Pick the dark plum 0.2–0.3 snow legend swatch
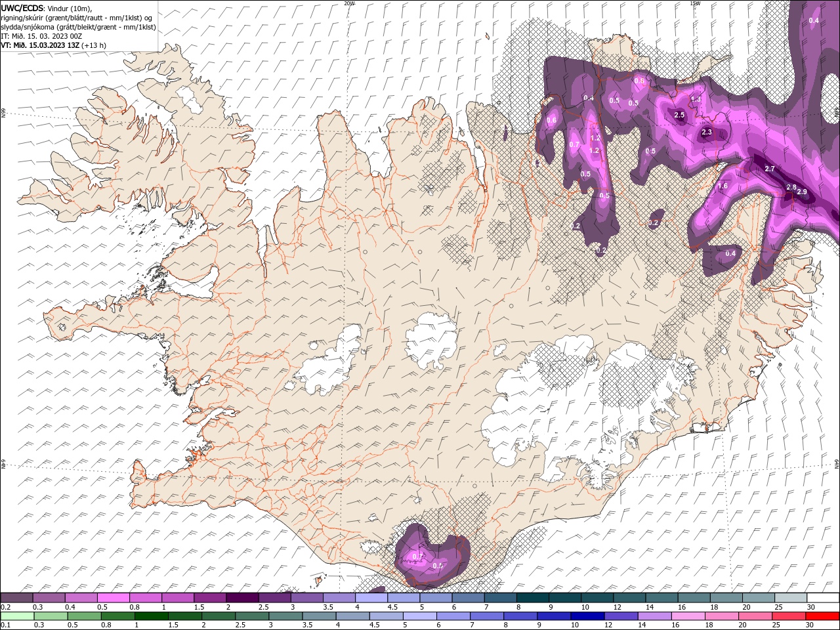This screenshot has height=630, width=840. [x=16, y=598]
